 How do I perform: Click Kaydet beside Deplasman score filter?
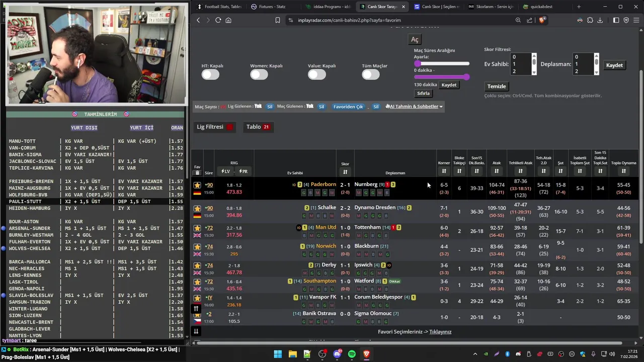(614, 65)
